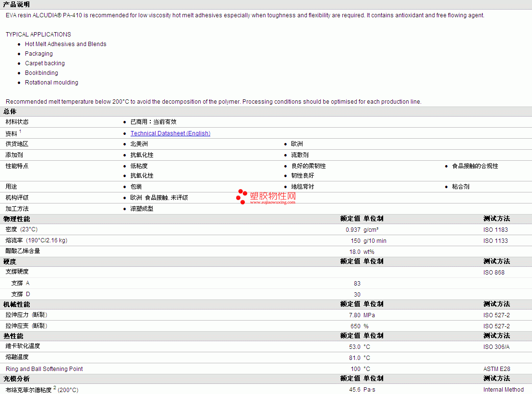Image resolution: width=532 pixels, height=394 pixels.
Task: Select the '供货地区' row label
Action: 17,144
